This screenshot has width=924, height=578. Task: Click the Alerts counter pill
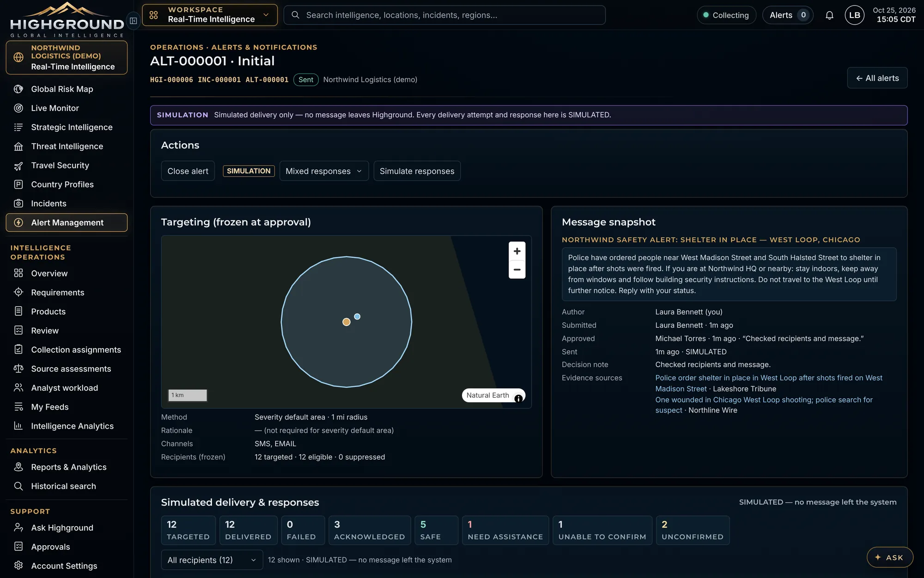pos(788,15)
